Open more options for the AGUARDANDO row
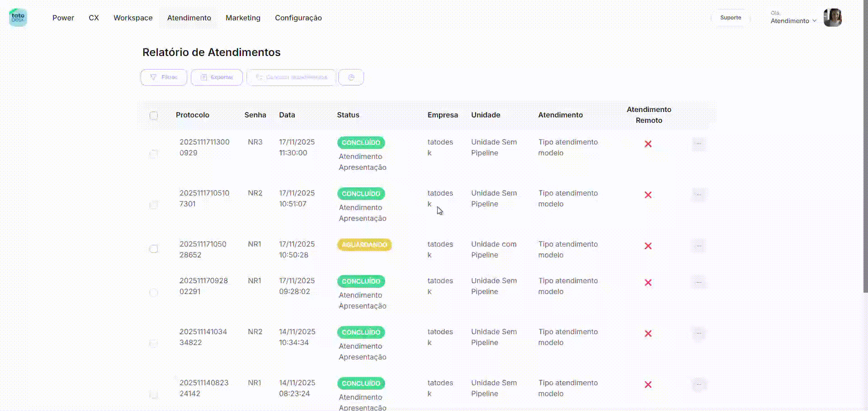868x411 pixels. pos(698,246)
